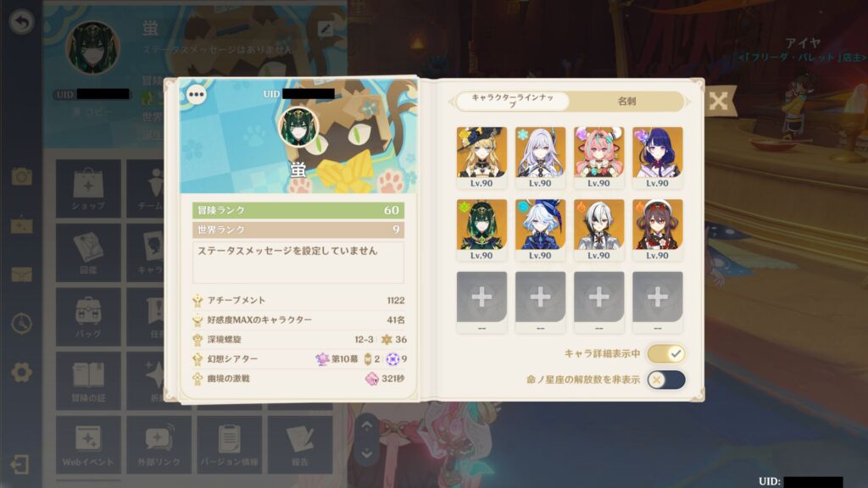Switch to the 名刺 tab
The image size is (868, 488).
(x=626, y=102)
